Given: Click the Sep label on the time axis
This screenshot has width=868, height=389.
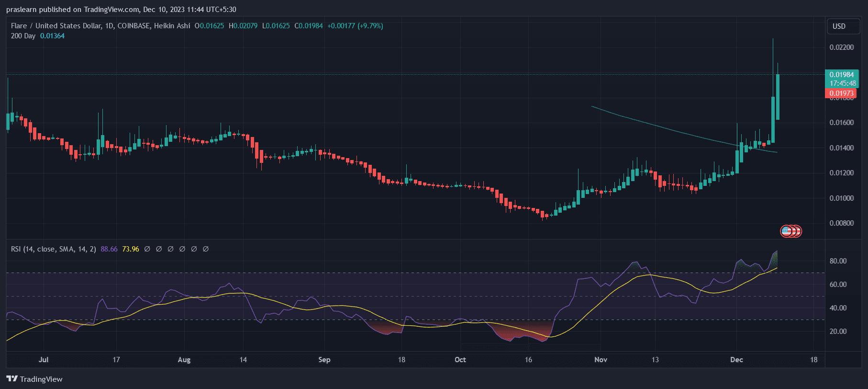Looking at the screenshot, I should tap(324, 360).
